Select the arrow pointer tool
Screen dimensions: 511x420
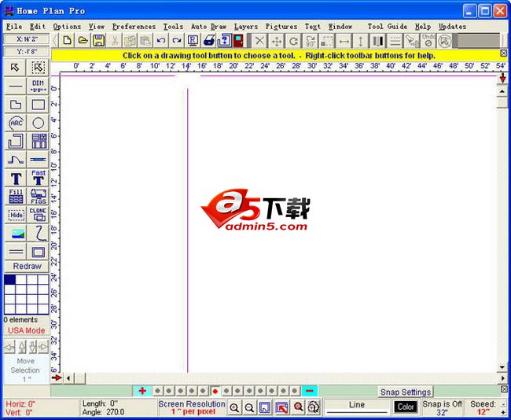(x=15, y=68)
